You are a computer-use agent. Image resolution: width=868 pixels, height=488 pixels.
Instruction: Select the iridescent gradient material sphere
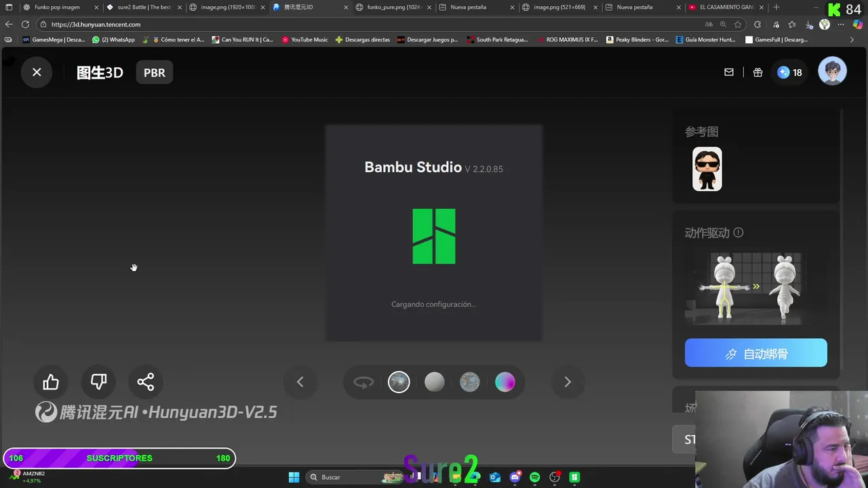[x=505, y=382]
